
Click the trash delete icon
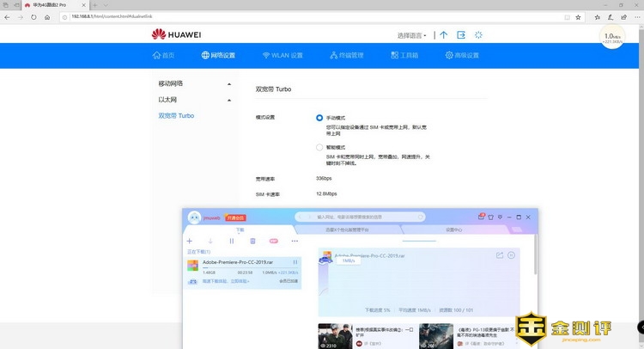click(252, 241)
